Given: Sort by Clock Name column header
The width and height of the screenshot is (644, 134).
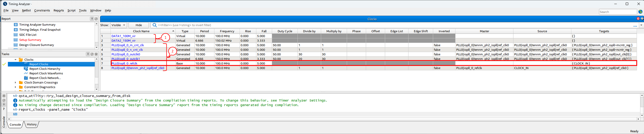Looking at the screenshot, I should pyautogui.click(x=141, y=31).
